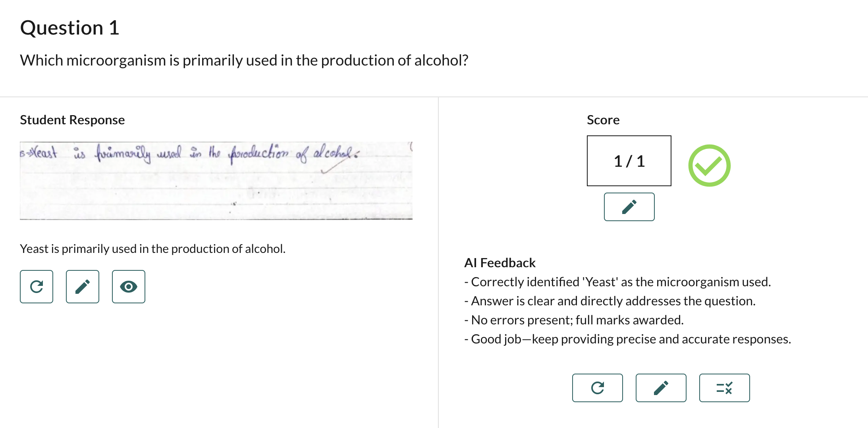Image resolution: width=868 pixels, height=428 pixels.
Task: Expand the AI Feedback section
Action: (500, 262)
